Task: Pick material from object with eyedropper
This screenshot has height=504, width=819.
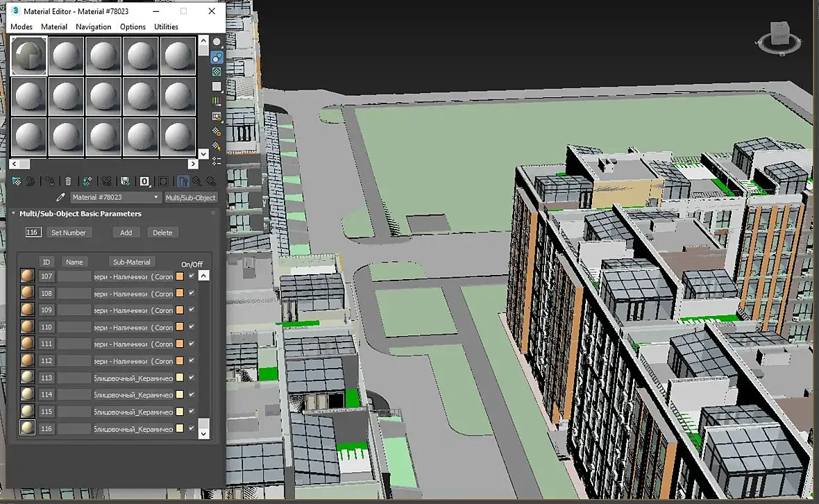Action: coord(61,198)
